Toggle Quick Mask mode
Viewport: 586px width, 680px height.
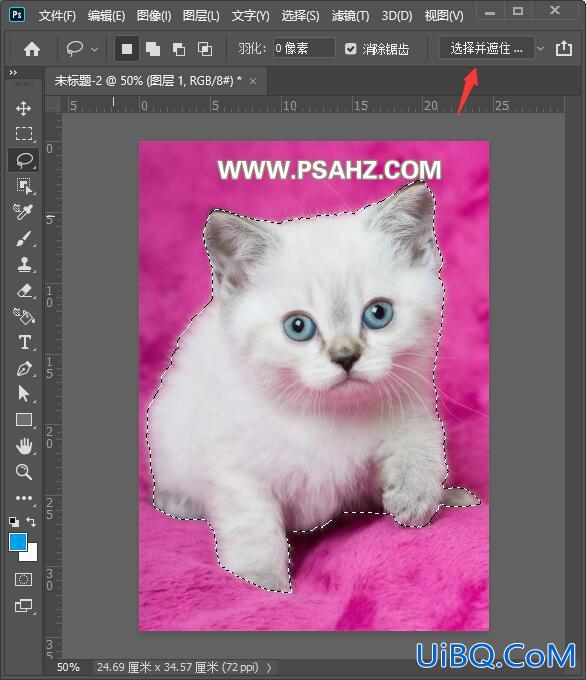[23, 579]
